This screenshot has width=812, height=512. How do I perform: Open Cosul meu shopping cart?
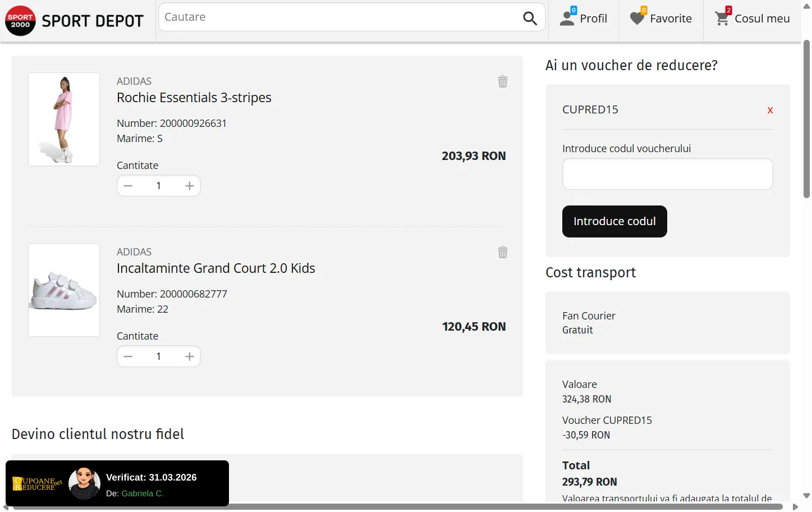752,19
